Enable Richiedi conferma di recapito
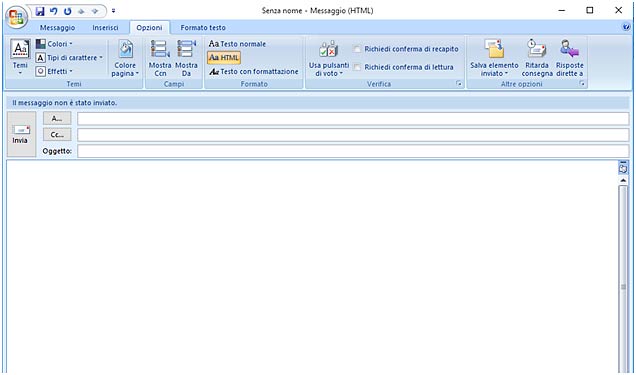Image resolution: width=636 pixels, height=375 pixels. 407,49
